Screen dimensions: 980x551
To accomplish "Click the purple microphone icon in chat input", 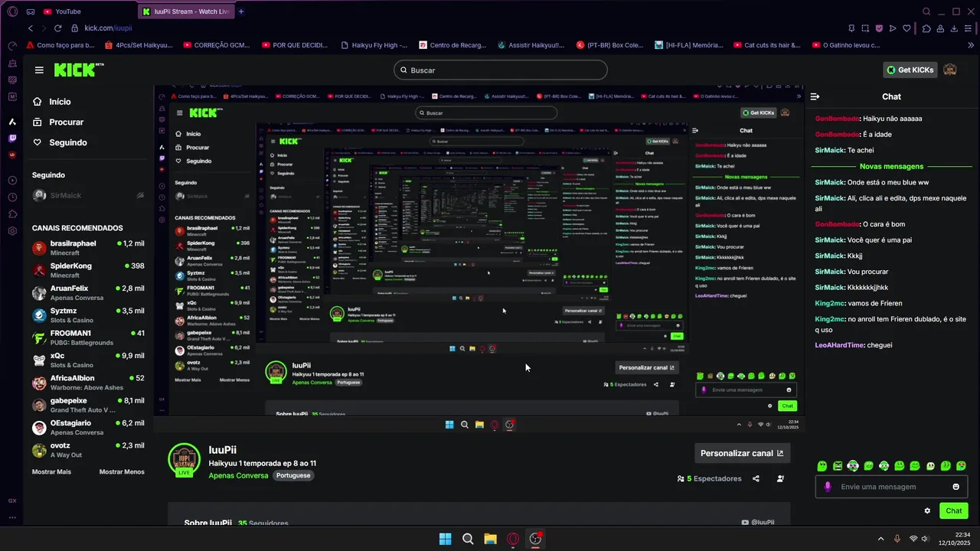I will point(828,487).
